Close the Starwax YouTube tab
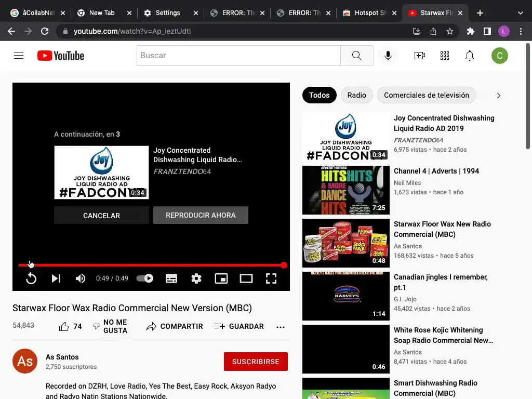The image size is (532, 399). 460,13
